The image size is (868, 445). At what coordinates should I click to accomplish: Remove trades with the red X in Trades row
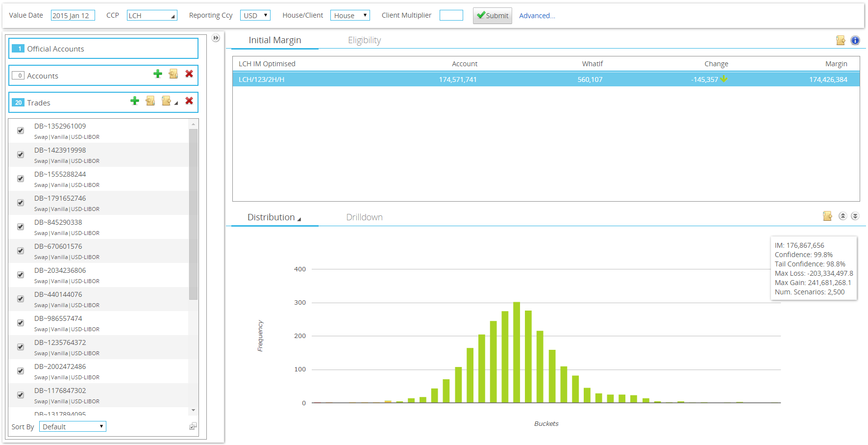click(189, 101)
